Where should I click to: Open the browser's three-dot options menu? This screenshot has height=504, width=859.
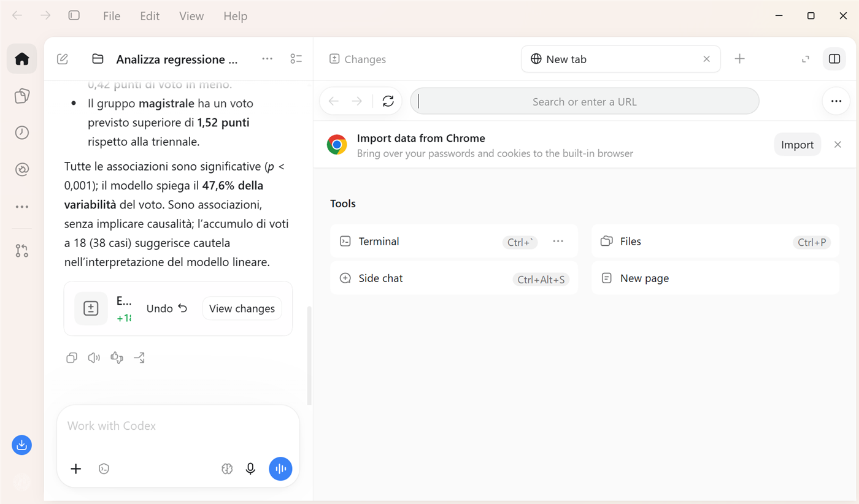[x=836, y=101]
